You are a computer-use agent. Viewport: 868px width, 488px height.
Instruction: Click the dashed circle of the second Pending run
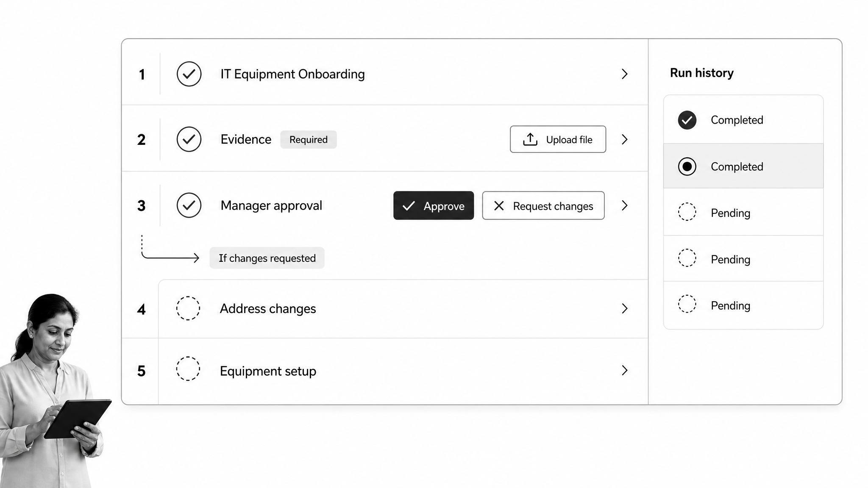pos(687,258)
